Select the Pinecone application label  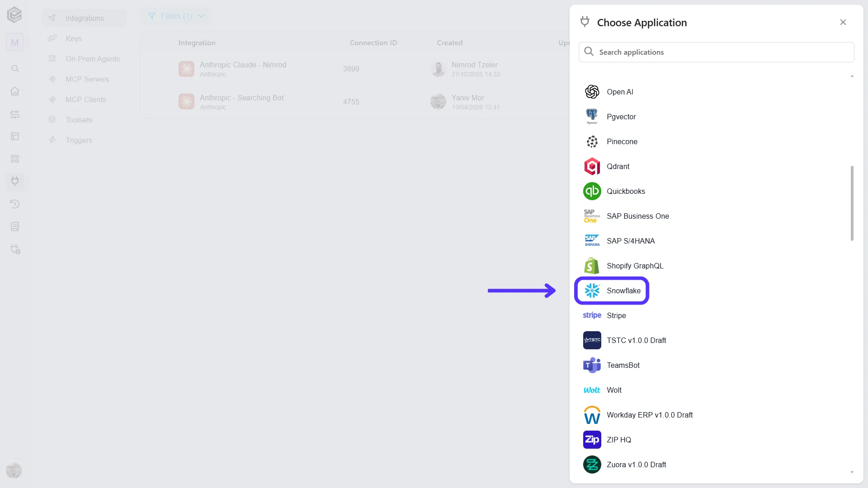coord(622,141)
